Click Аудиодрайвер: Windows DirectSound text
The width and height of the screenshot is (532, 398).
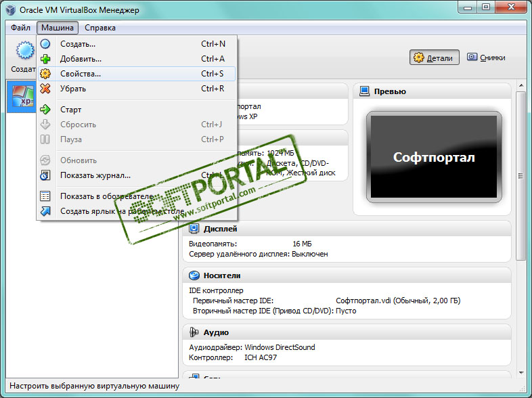coord(252,347)
